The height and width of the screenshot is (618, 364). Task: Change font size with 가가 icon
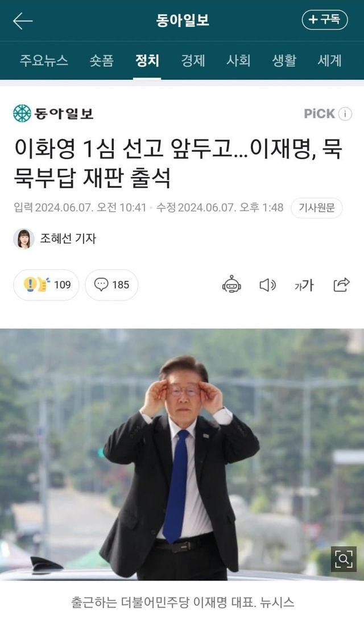pyautogui.click(x=304, y=285)
